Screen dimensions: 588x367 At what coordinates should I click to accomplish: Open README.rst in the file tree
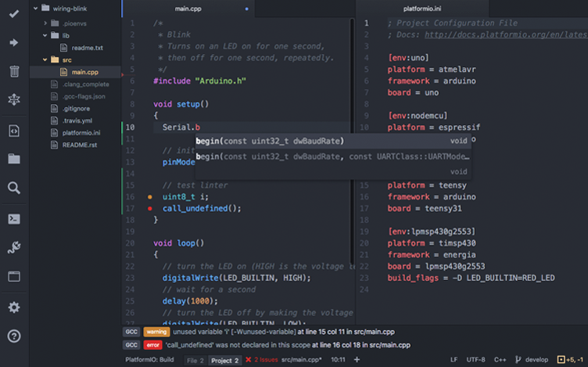(79, 145)
